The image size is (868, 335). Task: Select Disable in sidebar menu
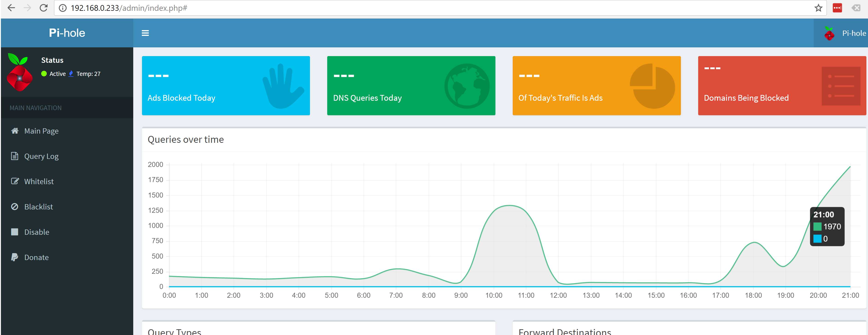tap(67, 232)
